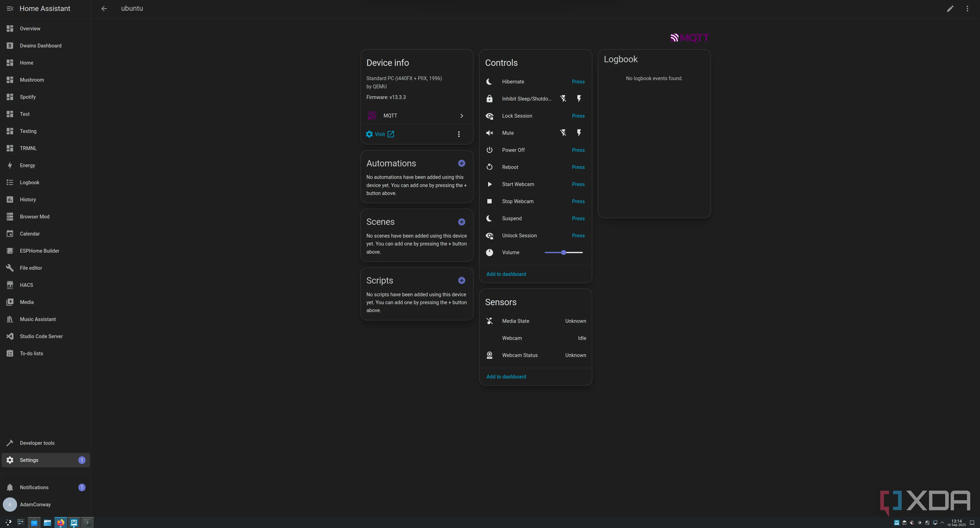Expand the MQTT entry in Device info
This screenshot has height=528, width=980.
pos(462,116)
